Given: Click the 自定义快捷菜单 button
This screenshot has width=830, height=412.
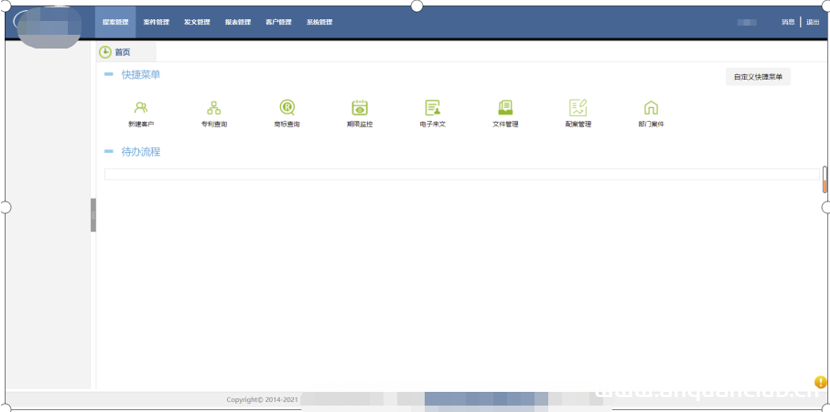Looking at the screenshot, I should [757, 77].
